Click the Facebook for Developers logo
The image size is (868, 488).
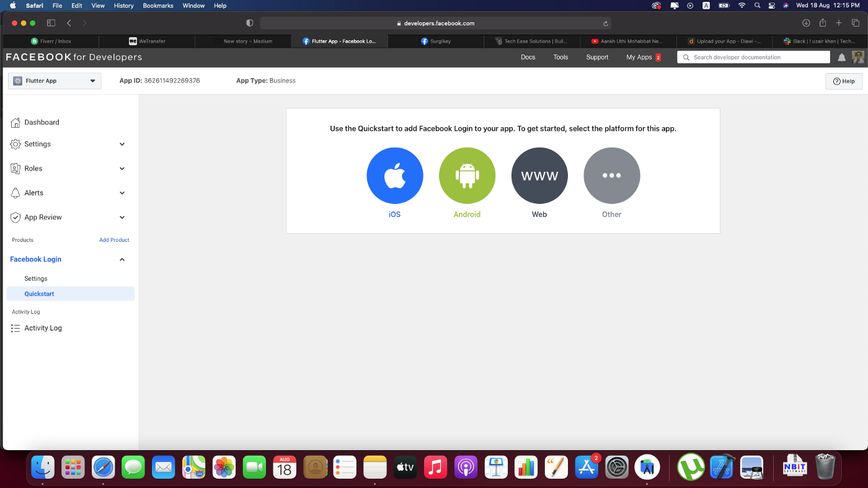74,57
